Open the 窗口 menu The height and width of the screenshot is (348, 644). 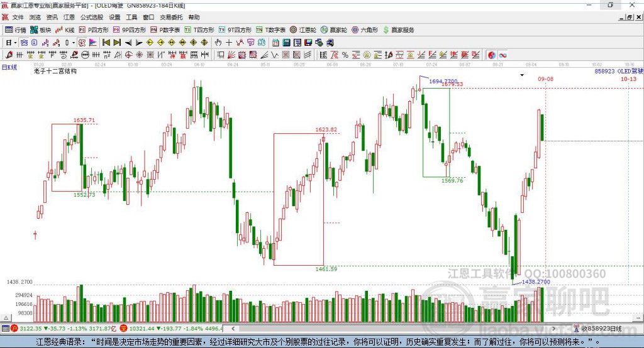coord(148,17)
